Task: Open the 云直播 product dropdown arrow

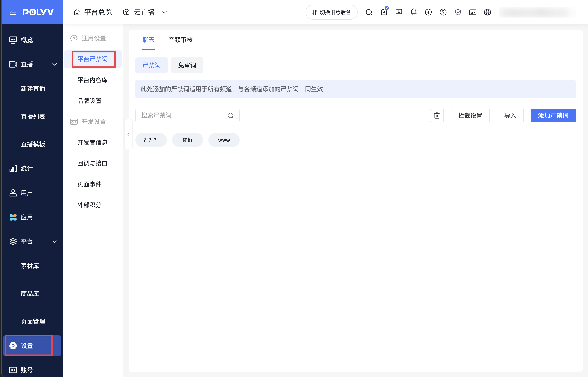Action: click(x=164, y=12)
